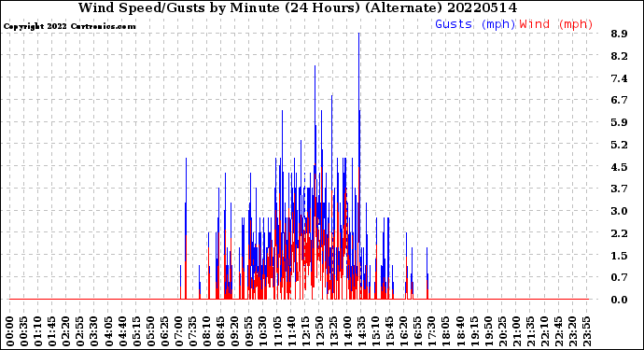
Task: Click the 09:55 time axis label
Action: [248, 331]
